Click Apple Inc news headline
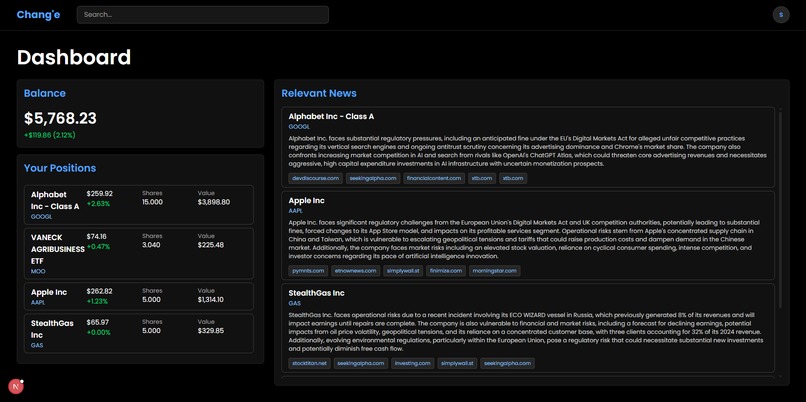 click(x=306, y=200)
